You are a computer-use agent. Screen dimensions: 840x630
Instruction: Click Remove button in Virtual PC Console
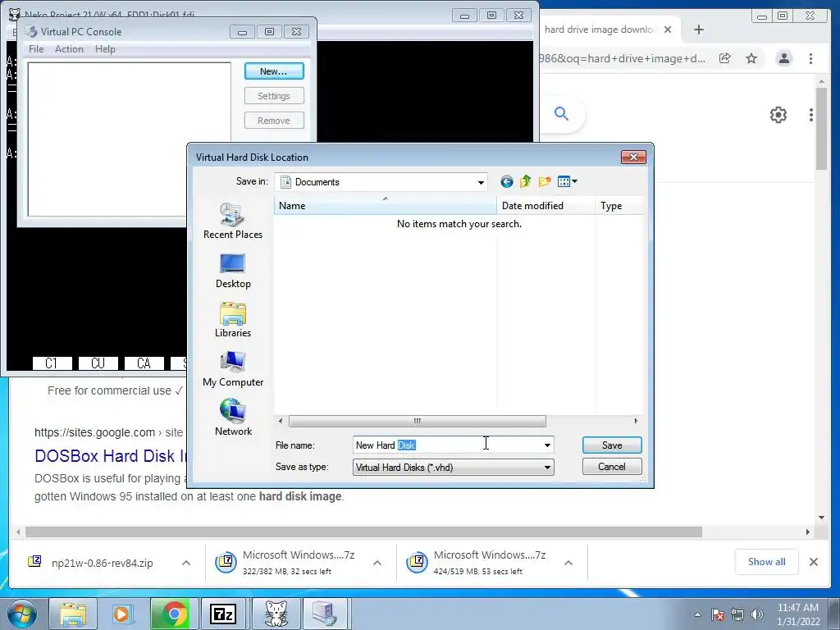274,121
